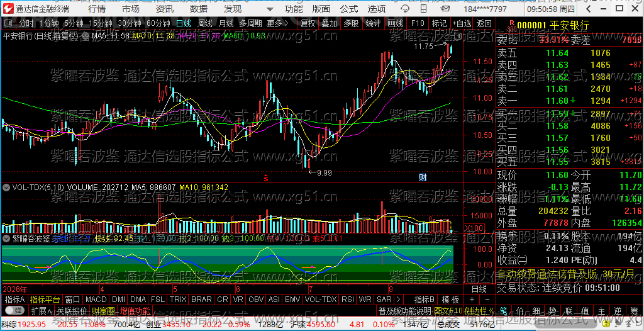The height and width of the screenshot is (331, 644).
Task: Expand the 更多 period options
Action: [277, 23]
